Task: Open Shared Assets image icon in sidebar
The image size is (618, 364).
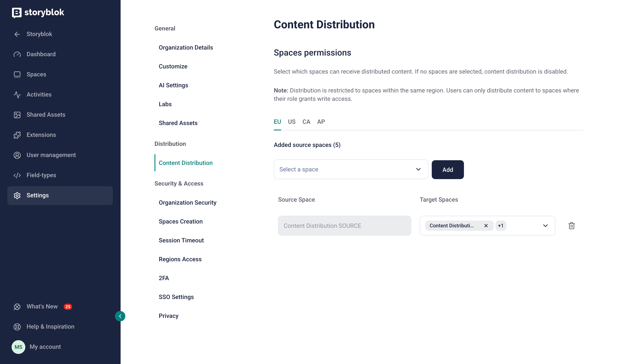Action: click(17, 115)
